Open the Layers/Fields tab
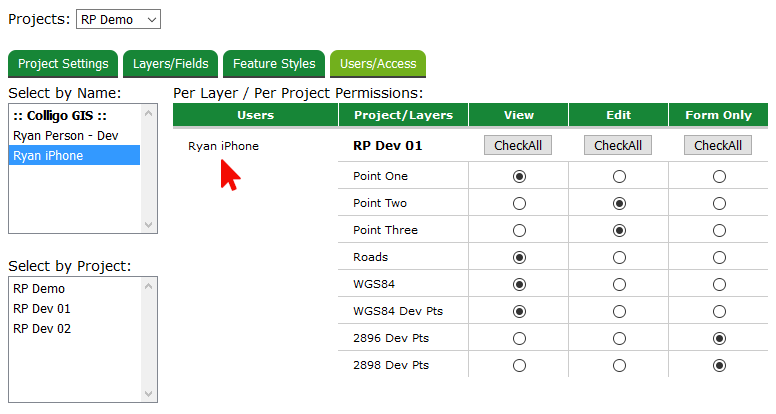The height and width of the screenshot is (414, 776). point(171,64)
